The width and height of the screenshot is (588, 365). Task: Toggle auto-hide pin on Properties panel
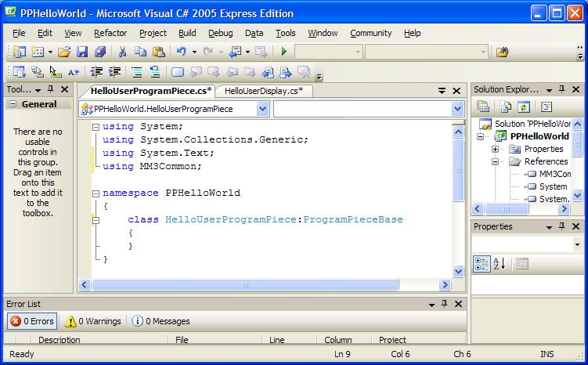[x=561, y=226]
